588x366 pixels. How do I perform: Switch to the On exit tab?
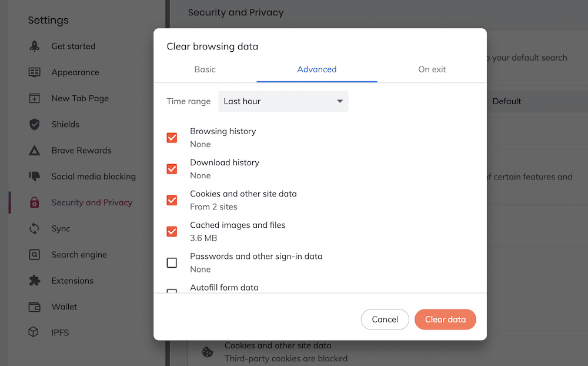click(432, 69)
